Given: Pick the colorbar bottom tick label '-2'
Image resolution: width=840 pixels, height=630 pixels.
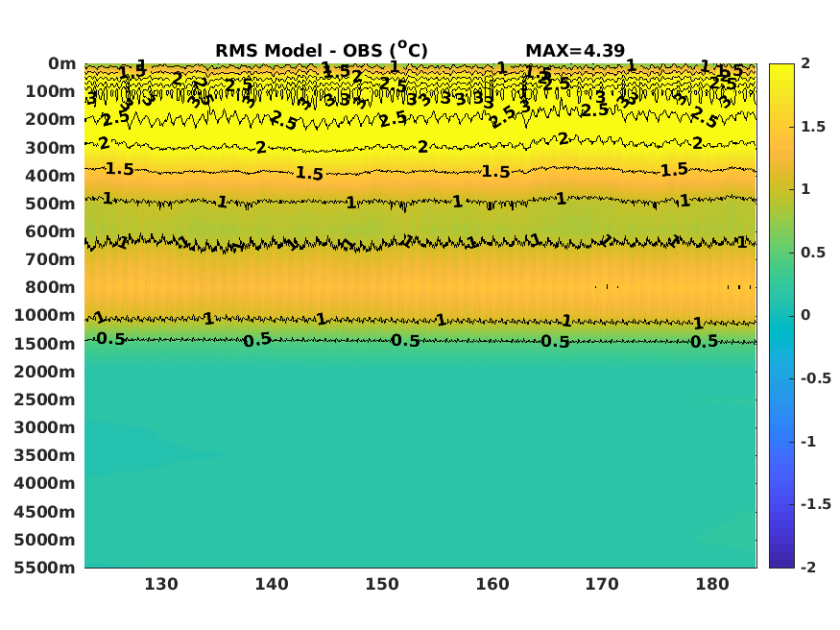Looking at the screenshot, I should pos(808,568).
